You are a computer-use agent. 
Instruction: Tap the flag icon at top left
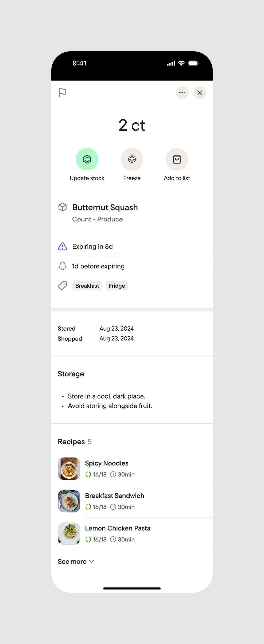[x=63, y=93]
